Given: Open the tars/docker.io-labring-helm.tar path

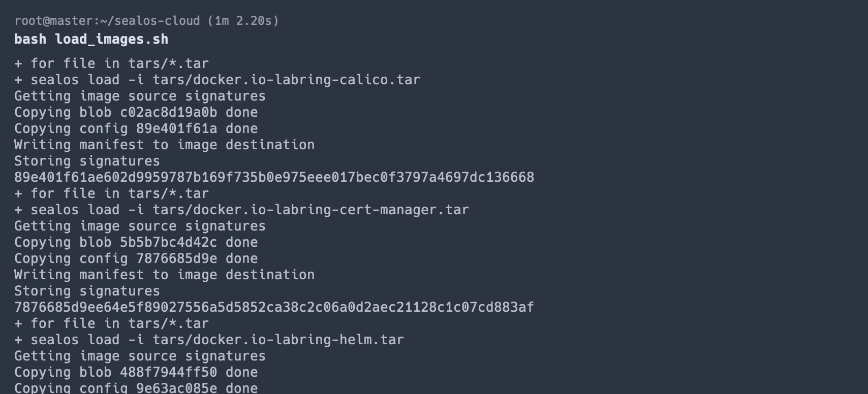Looking at the screenshot, I should pos(278,340).
